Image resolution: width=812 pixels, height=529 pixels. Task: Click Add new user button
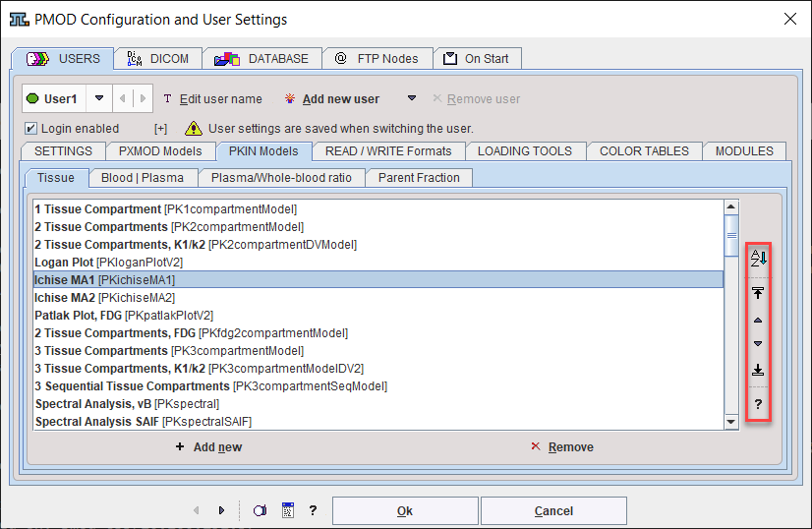[x=332, y=98]
